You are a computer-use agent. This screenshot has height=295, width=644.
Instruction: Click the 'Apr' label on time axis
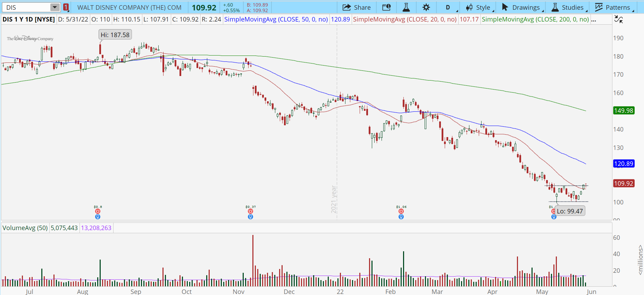492,292
